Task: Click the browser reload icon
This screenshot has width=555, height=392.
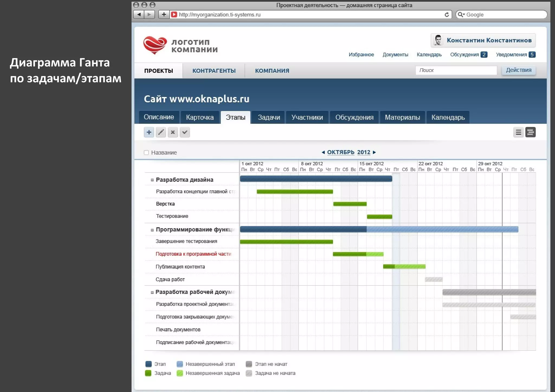Action: [x=447, y=15]
